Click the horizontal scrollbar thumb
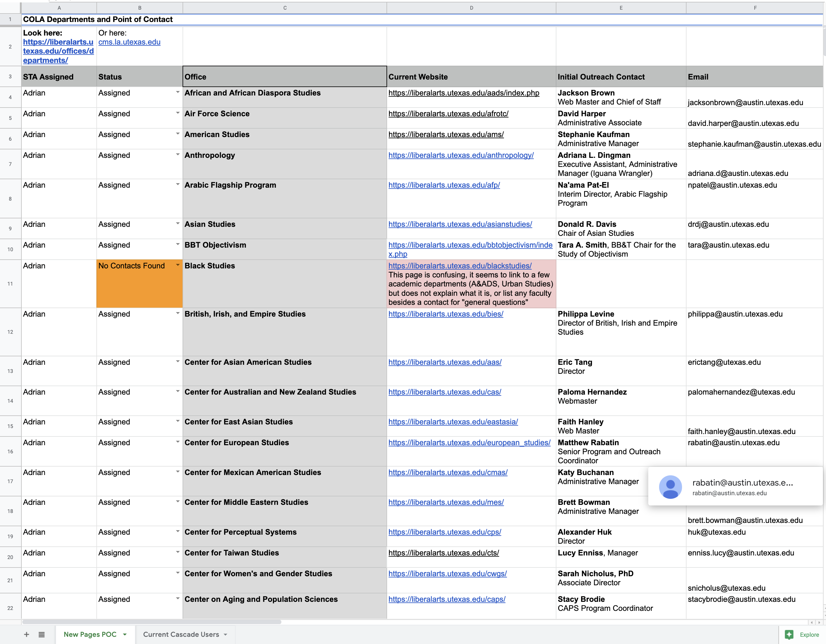 151,622
